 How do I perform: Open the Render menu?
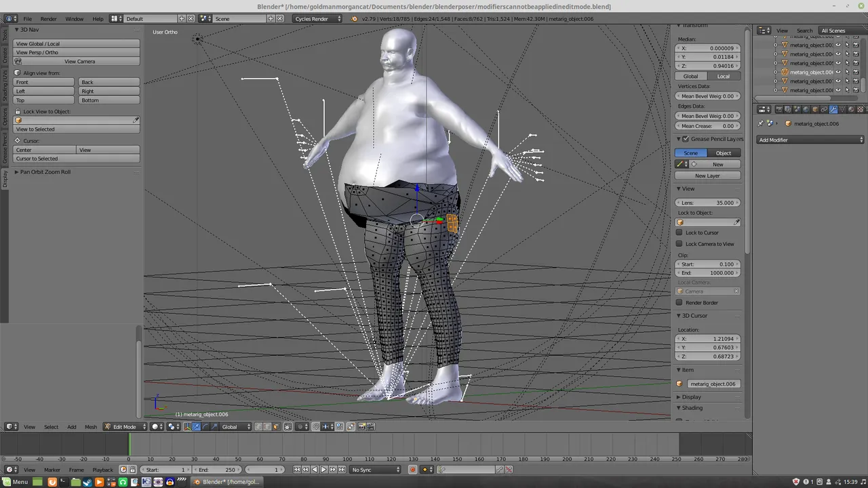click(x=49, y=18)
